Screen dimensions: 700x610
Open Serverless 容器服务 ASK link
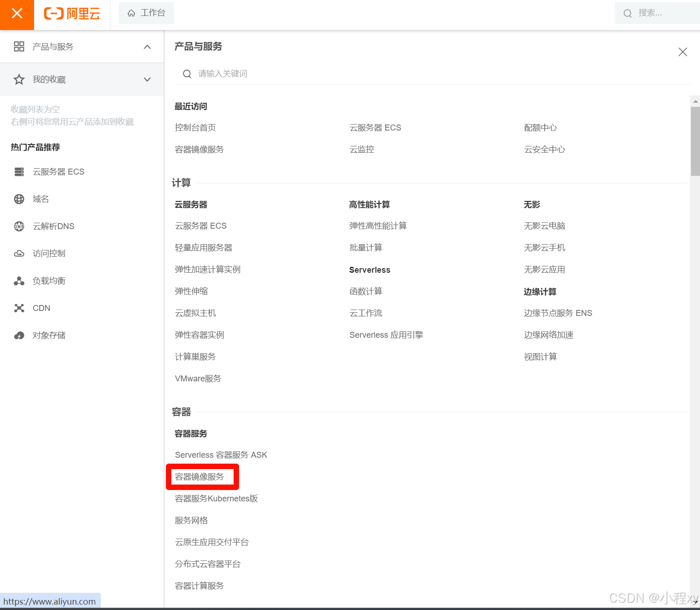tap(221, 455)
